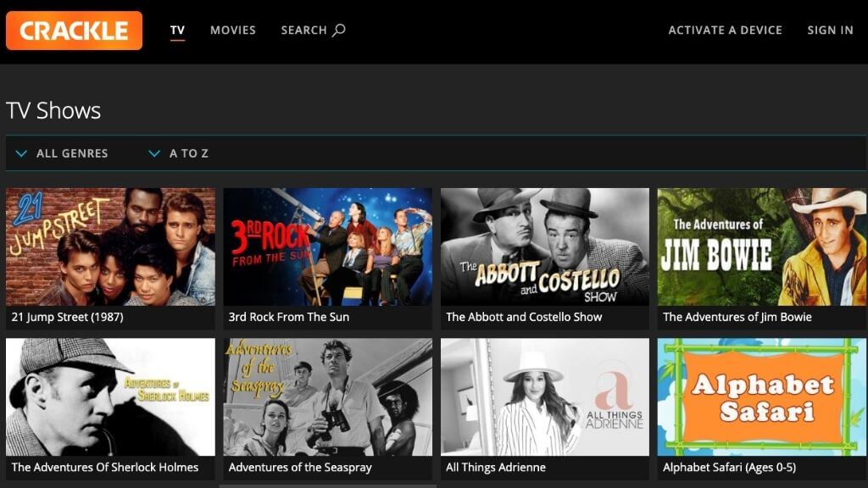Click 'All Things Adrienne' title text
This screenshot has height=488, width=868.
tap(495, 468)
